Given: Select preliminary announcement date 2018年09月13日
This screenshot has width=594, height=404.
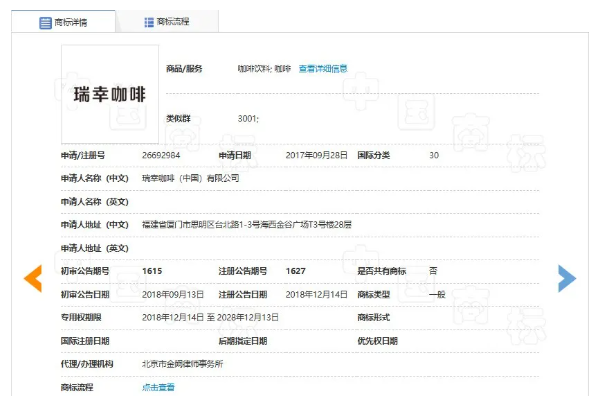Looking at the screenshot, I should 173,294.
